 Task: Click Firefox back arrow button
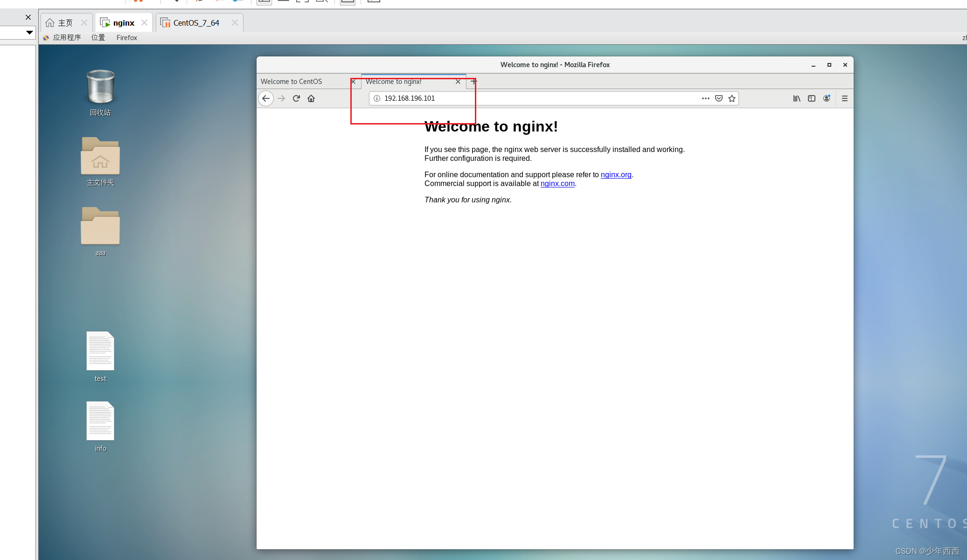point(266,98)
